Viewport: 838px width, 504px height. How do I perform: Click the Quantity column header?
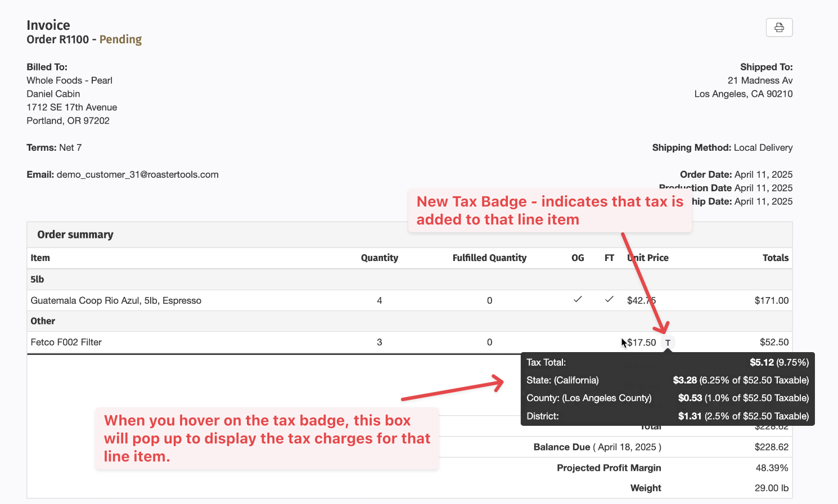pos(380,258)
